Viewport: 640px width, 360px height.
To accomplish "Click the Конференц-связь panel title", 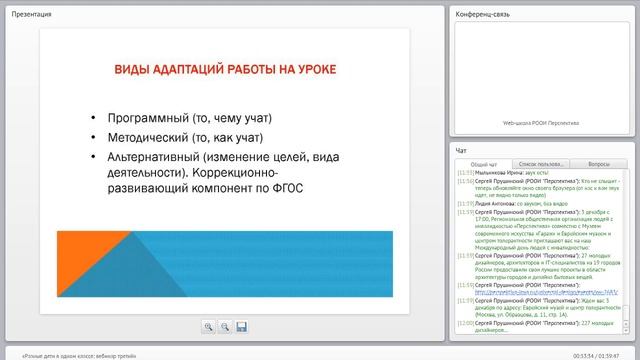I will (x=482, y=14).
